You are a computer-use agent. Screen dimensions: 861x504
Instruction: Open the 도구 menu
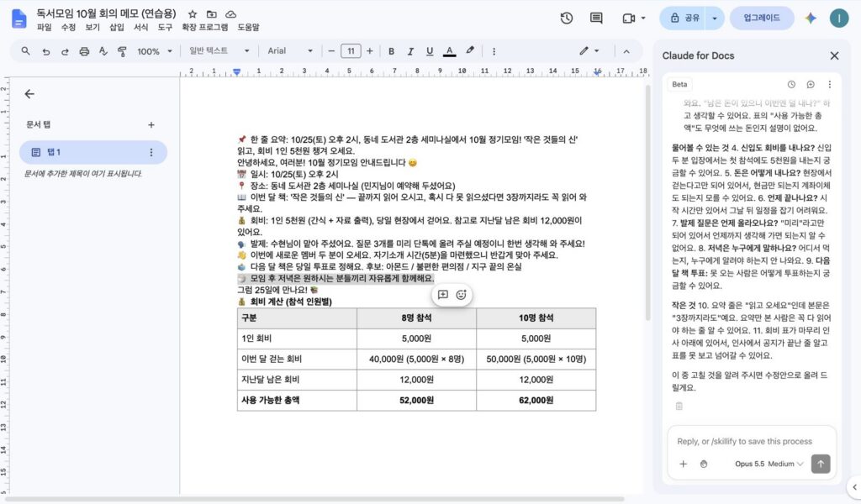(x=165, y=28)
